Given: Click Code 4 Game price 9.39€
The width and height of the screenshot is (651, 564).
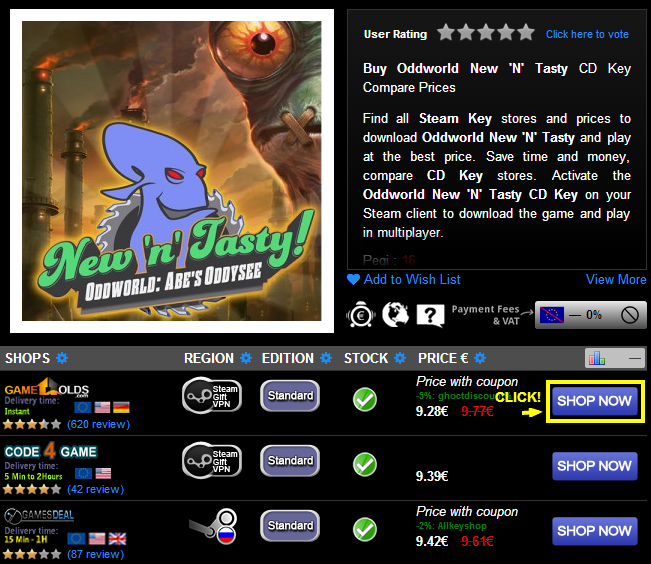Looking at the screenshot, I should pos(432,476).
